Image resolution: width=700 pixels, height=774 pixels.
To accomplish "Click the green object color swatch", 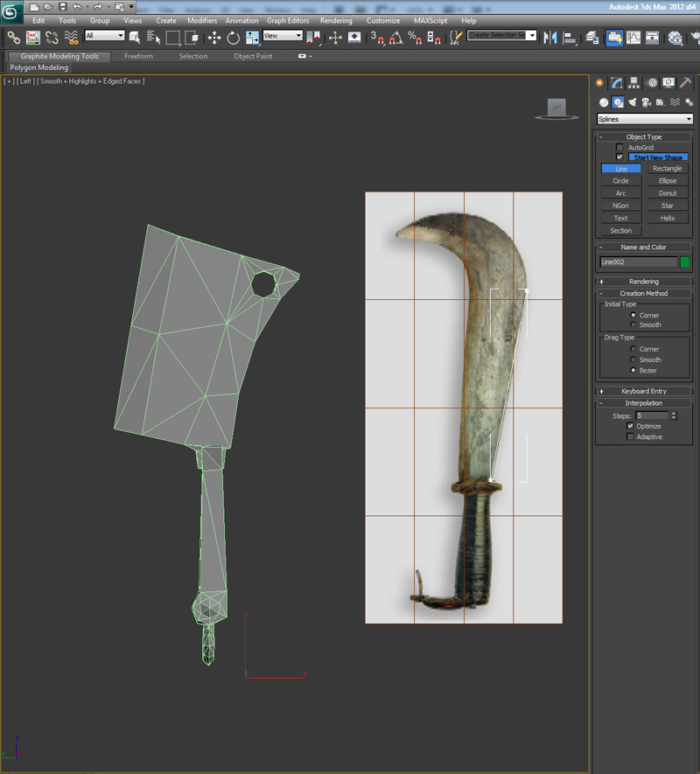I will 685,261.
